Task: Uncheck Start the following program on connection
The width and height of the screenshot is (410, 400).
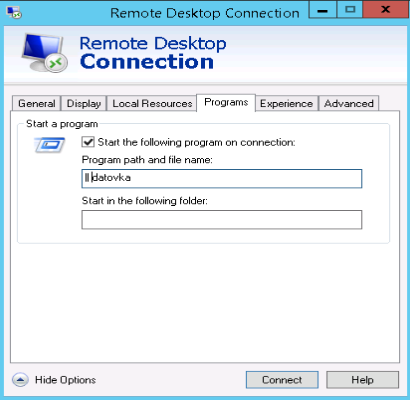Action: click(x=88, y=142)
